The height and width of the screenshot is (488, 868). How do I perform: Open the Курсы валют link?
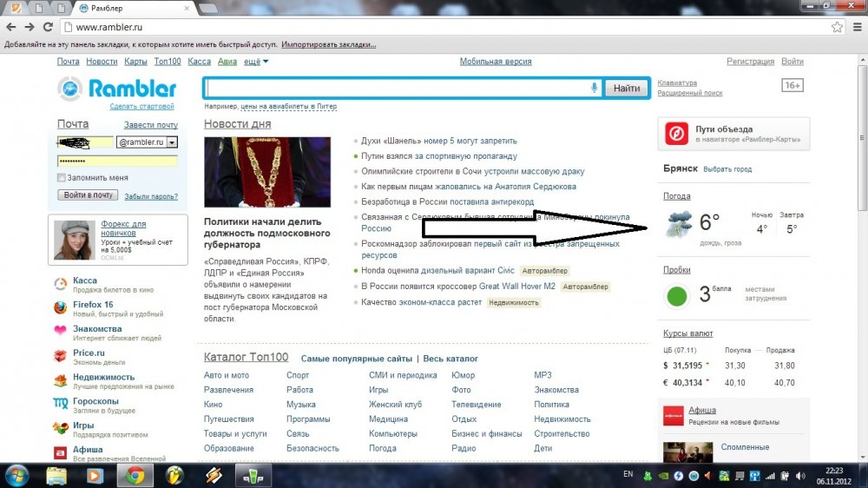tap(688, 333)
